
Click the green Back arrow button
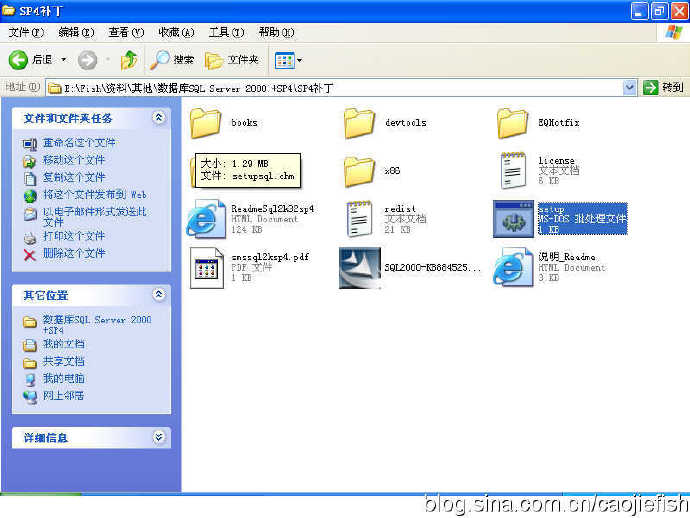pos(18,59)
